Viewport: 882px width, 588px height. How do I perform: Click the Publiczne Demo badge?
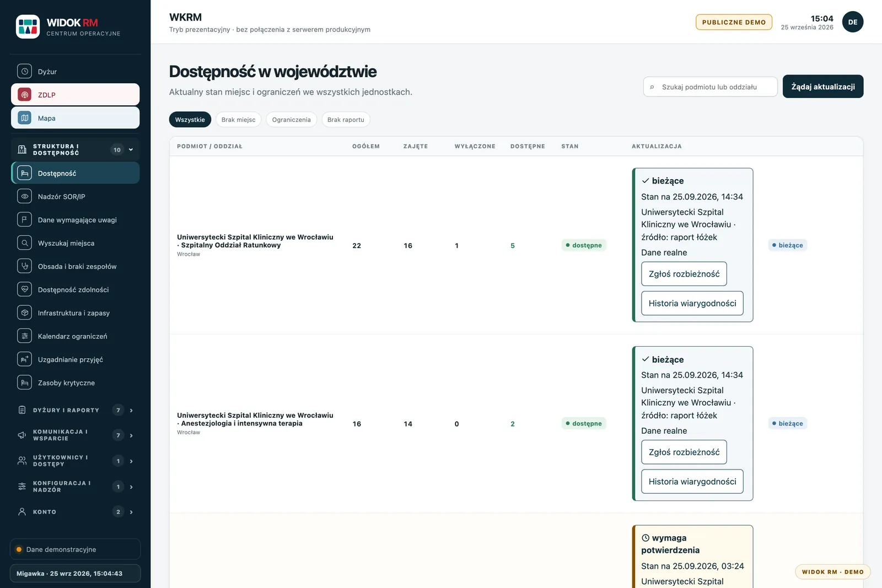pyautogui.click(x=734, y=22)
